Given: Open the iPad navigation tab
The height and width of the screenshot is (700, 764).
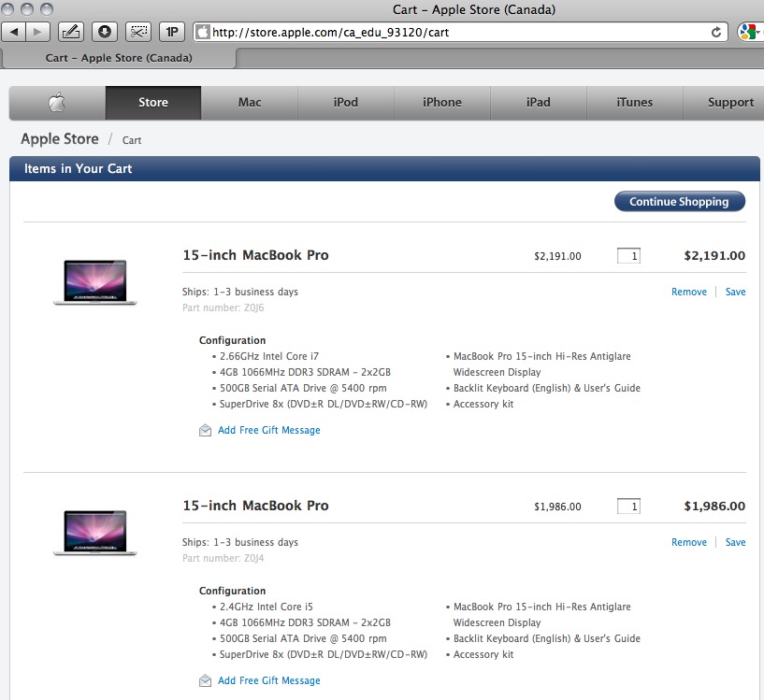Looking at the screenshot, I should [538, 102].
